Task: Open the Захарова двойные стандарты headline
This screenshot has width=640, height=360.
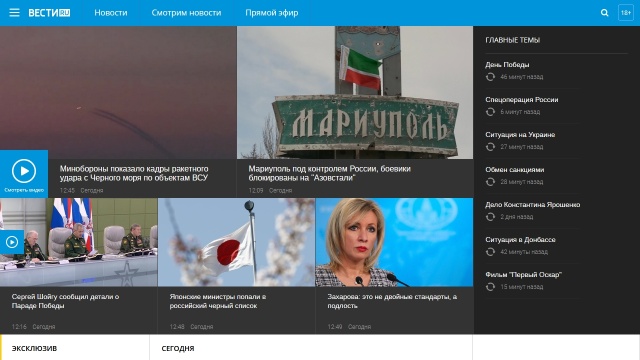Action: [392, 301]
